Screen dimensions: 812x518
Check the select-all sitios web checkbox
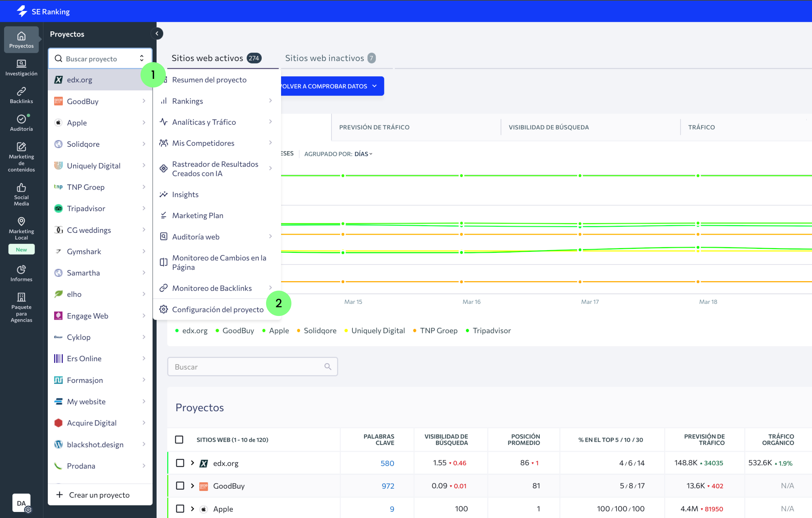(x=179, y=439)
